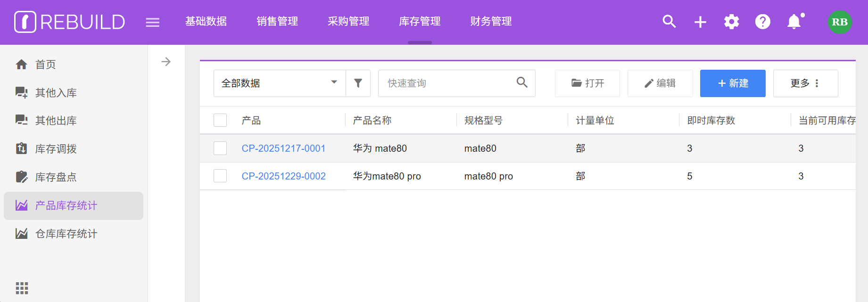Screen dimensions: 868x302
Task: Open the help question mark icon
Action: point(762,22)
